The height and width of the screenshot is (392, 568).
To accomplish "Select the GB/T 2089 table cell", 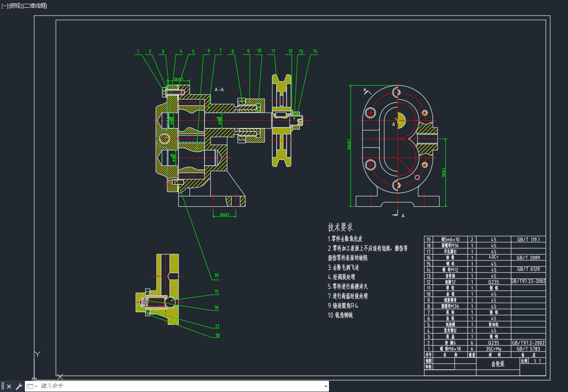I will coord(528,258).
